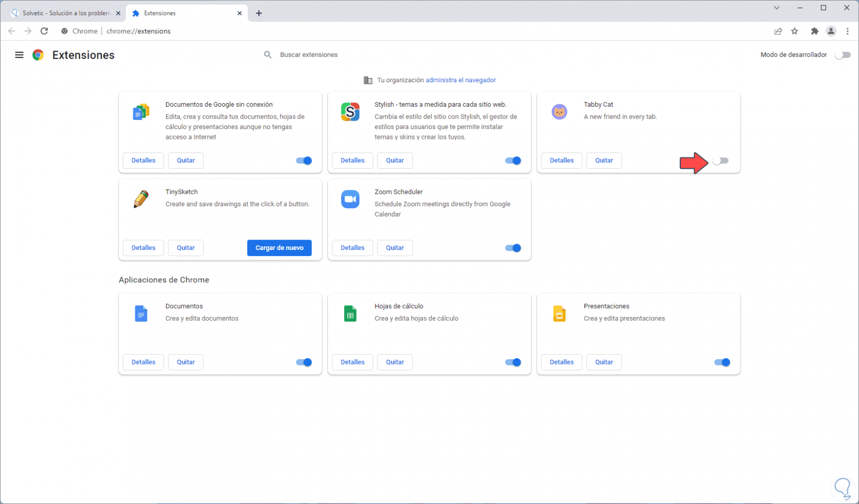Click Cargar de nuevo for TinySketch
This screenshot has height=504, width=859.
[279, 248]
